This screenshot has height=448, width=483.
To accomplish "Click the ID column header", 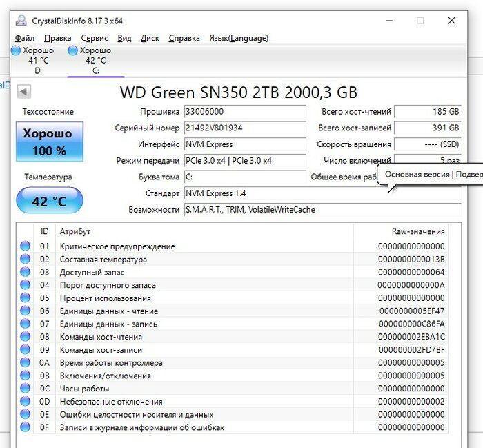I will click(44, 231).
